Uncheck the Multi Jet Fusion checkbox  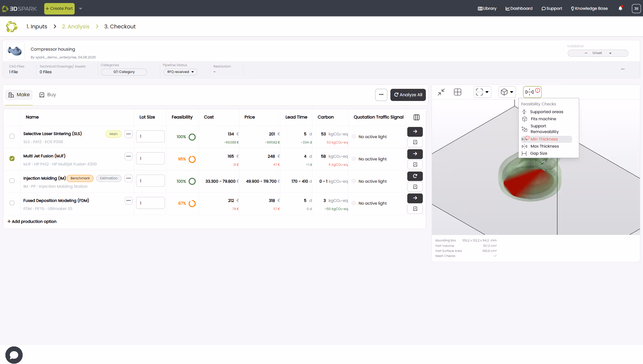[12, 159]
